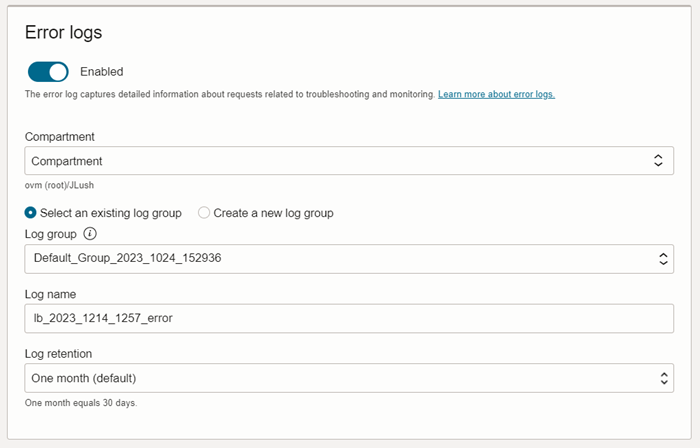Screen dimensions: 700x448
Task: Choose Create a new log group radio
Action: coord(204,213)
